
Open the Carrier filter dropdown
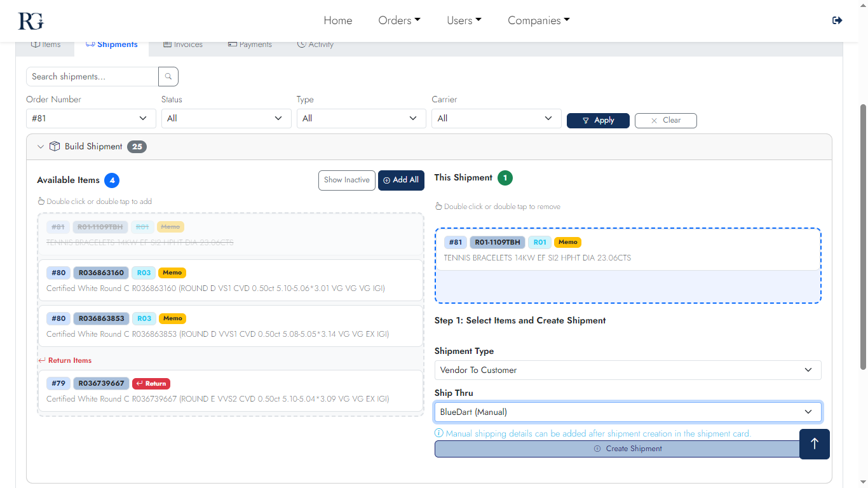coord(496,118)
